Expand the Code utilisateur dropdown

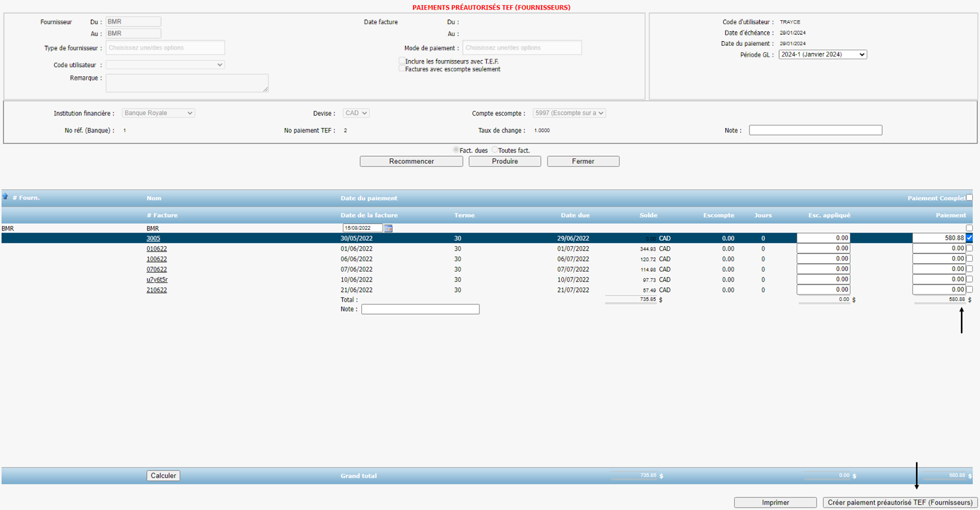(165, 65)
